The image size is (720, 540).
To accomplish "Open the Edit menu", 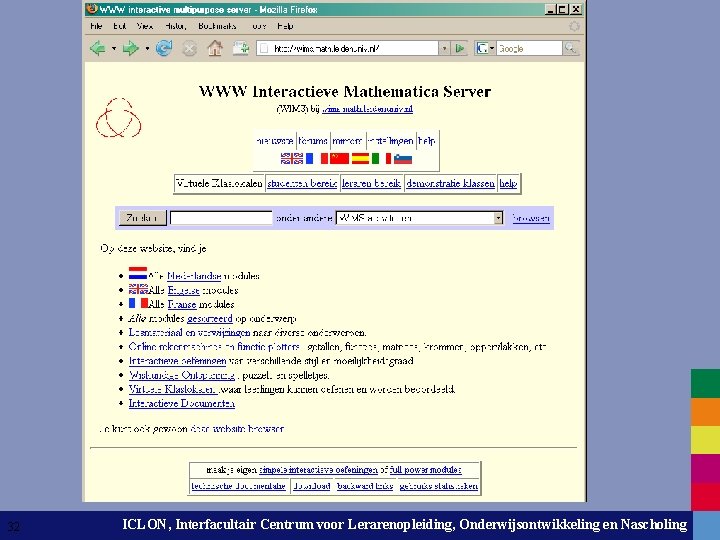I will (119, 26).
